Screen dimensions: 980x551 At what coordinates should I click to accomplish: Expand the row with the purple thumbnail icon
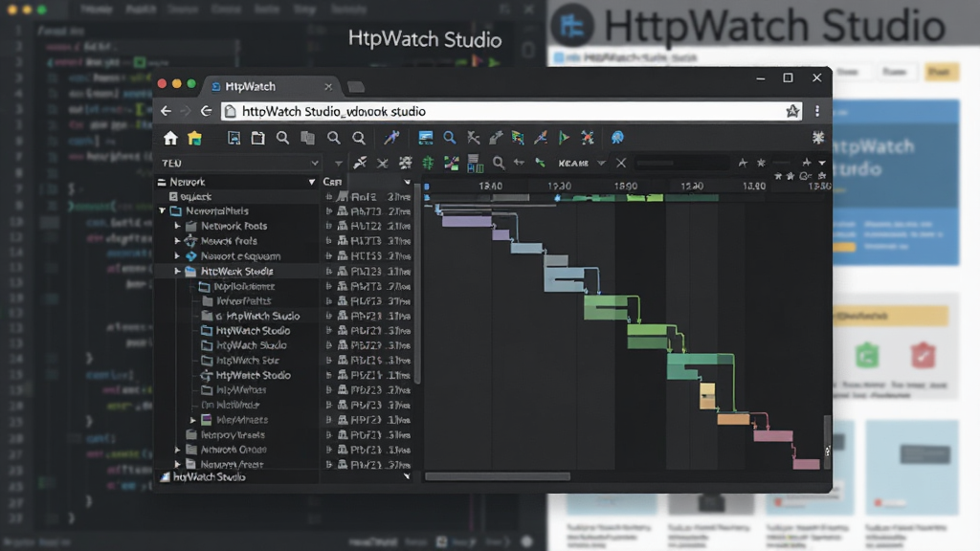click(193, 420)
